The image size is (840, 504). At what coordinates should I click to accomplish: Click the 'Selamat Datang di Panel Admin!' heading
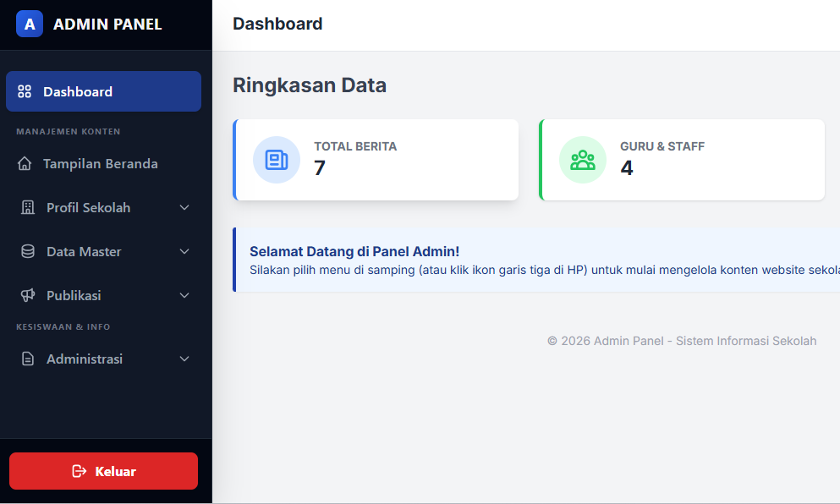354,251
